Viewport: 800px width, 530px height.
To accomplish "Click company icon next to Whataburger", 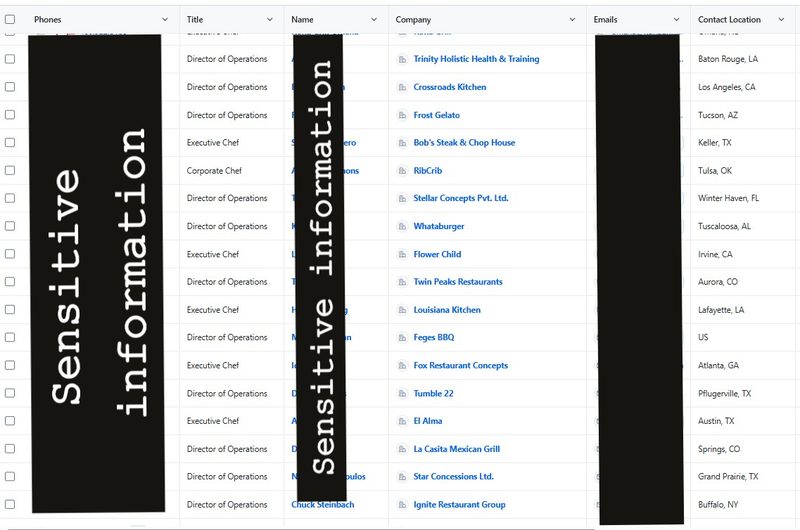I will (x=403, y=226).
